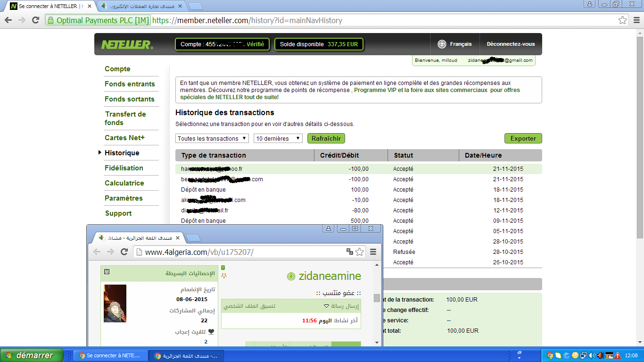Image resolution: width=644 pixels, height=362 pixels.
Task: Select the 'Dépôt en banque' 500,00 row
Action: click(359, 220)
